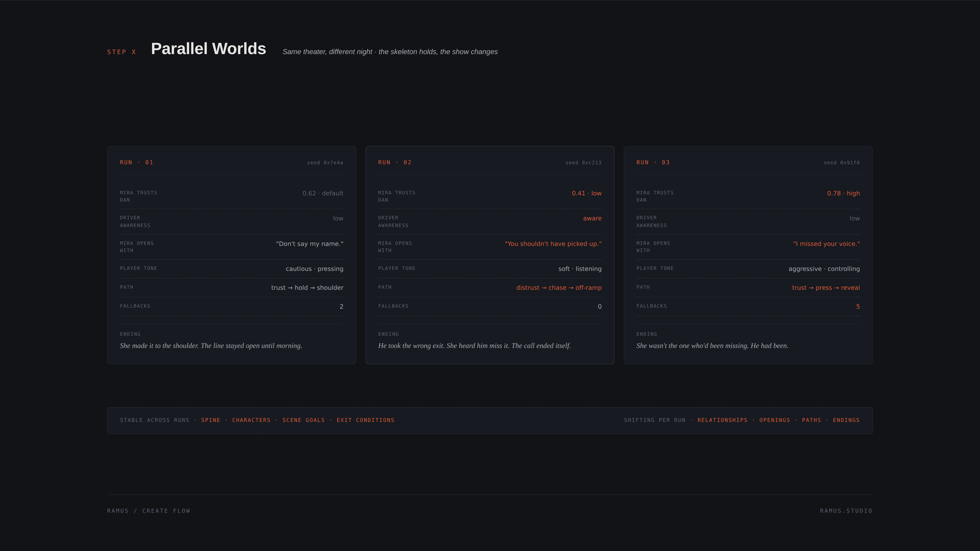Click the SHIFTING PER RUN label
Image resolution: width=980 pixels, height=551 pixels.
(x=655, y=420)
